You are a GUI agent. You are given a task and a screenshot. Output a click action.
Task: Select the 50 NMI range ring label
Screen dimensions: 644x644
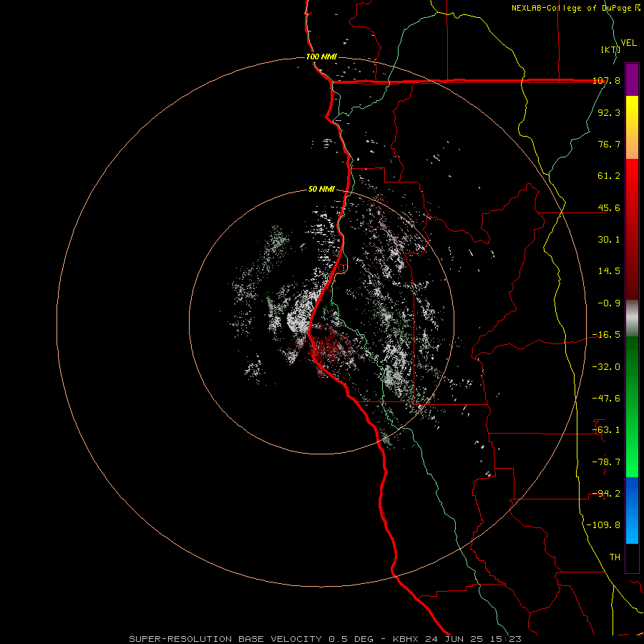point(321,189)
